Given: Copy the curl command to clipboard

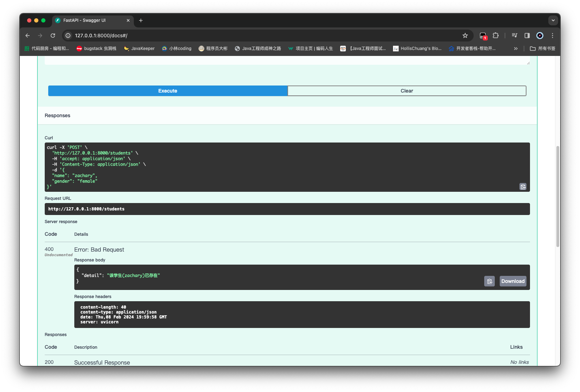Looking at the screenshot, I should (523, 186).
